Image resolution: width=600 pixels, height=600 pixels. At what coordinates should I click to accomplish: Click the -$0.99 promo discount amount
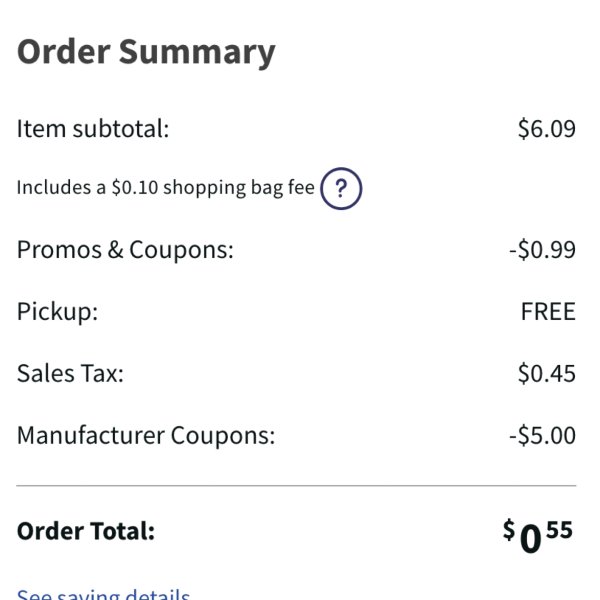point(542,250)
